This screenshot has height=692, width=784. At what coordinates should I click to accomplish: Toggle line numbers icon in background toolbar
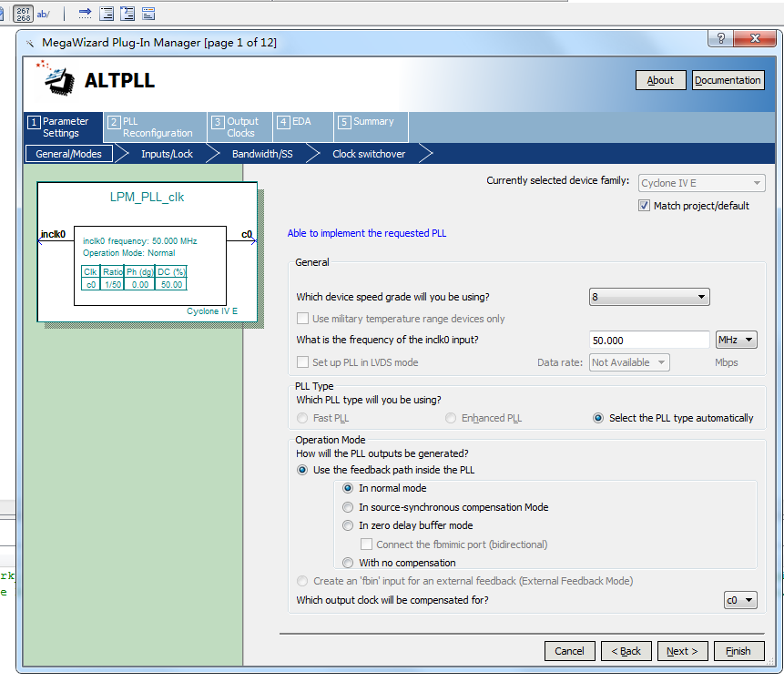pos(23,14)
